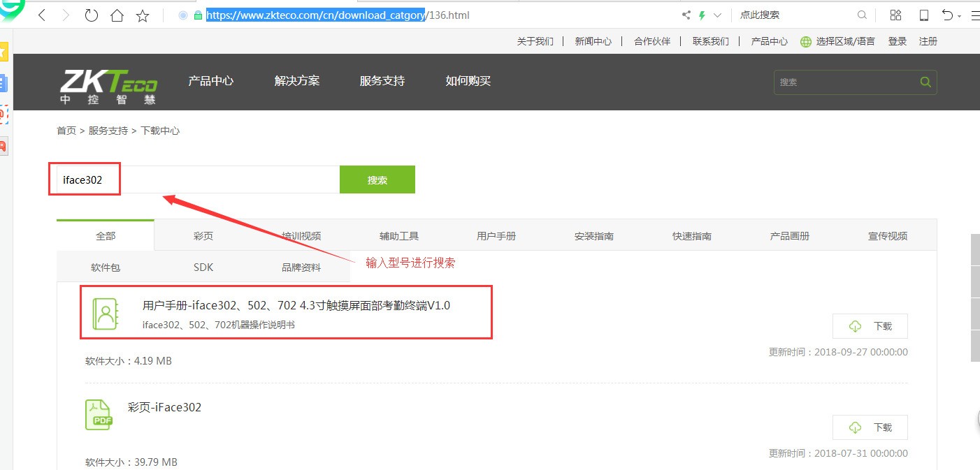The height and width of the screenshot is (470, 980).
Task: Open the 选择区域/语言 region selector
Action: tap(837, 41)
